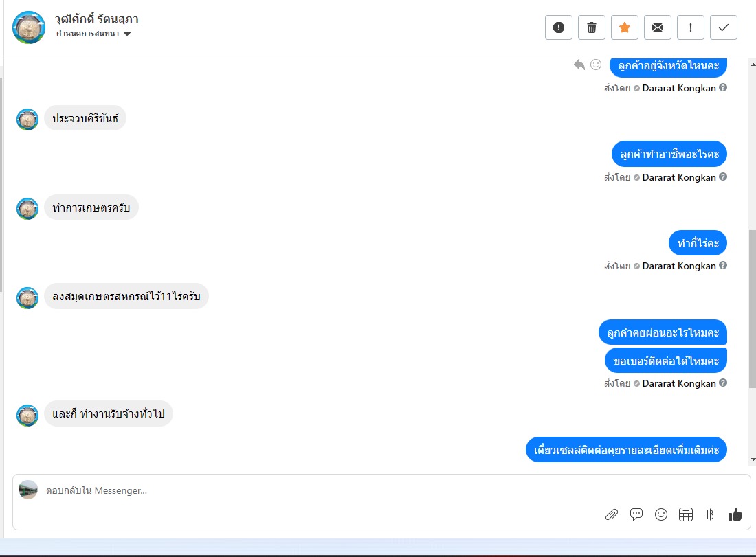The width and height of the screenshot is (756, 557).
Task: Open saved replies speech bubble icon
Action: point(636,514)
